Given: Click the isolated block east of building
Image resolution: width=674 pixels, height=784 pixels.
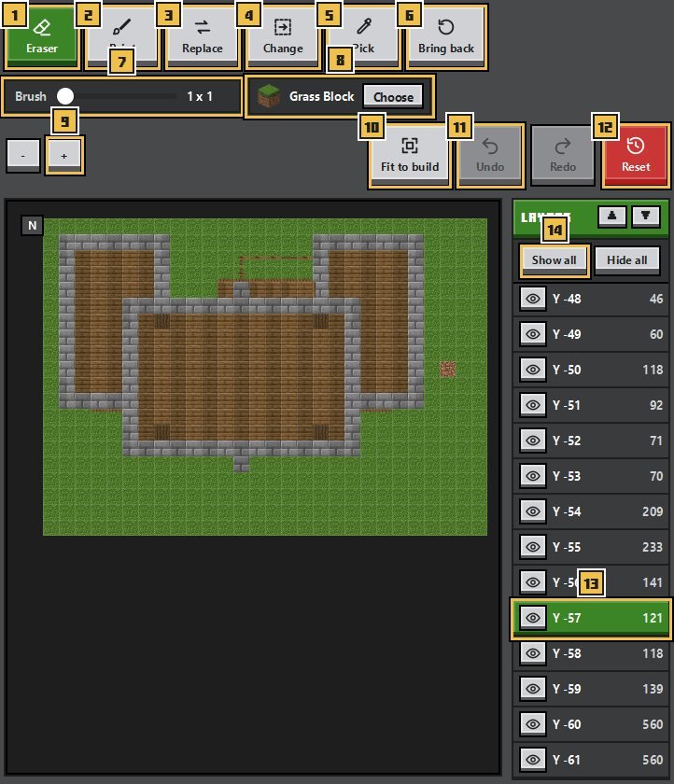Looking at the screenshot, I should (x=447, y=370).
